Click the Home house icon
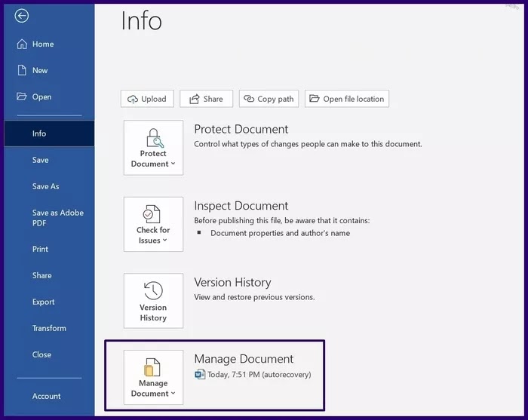 point(22,44)
